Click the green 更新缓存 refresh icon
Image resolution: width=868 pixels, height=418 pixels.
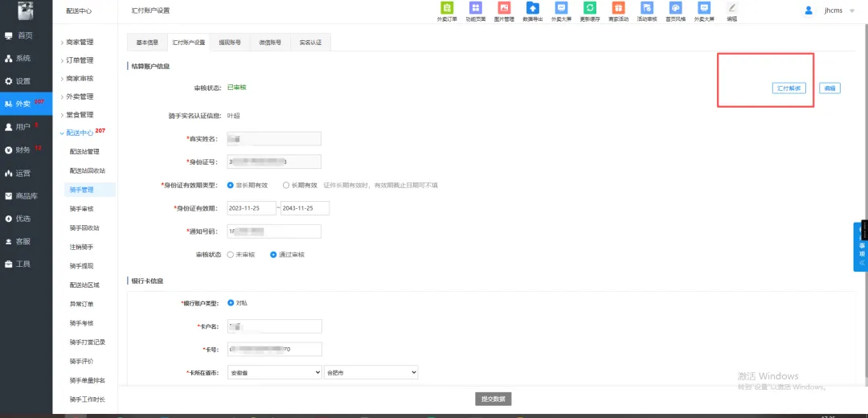click(589, 9)
